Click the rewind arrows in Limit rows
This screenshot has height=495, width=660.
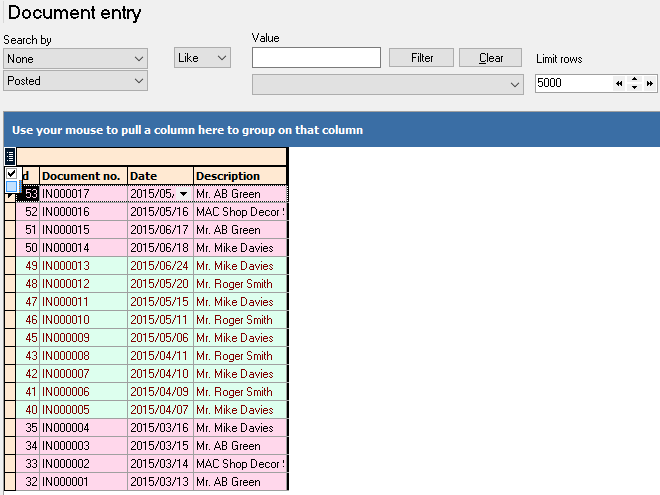pos(619,84)
